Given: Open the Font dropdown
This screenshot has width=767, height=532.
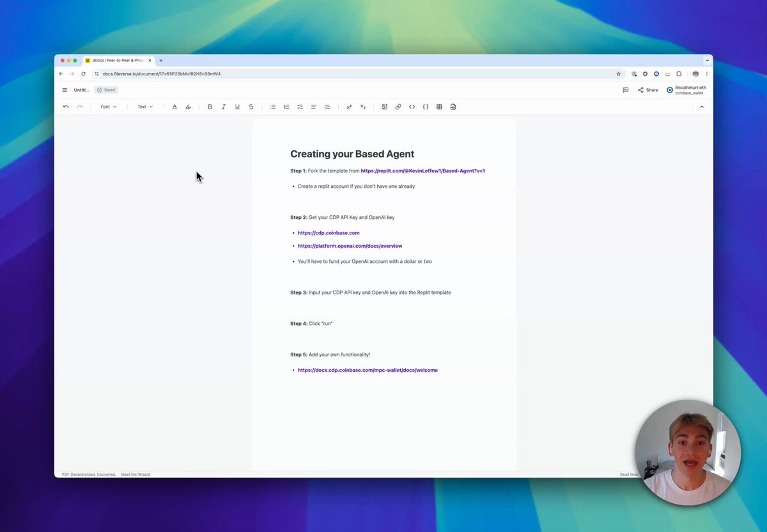Looking at the screenshot, I should 109,107.
